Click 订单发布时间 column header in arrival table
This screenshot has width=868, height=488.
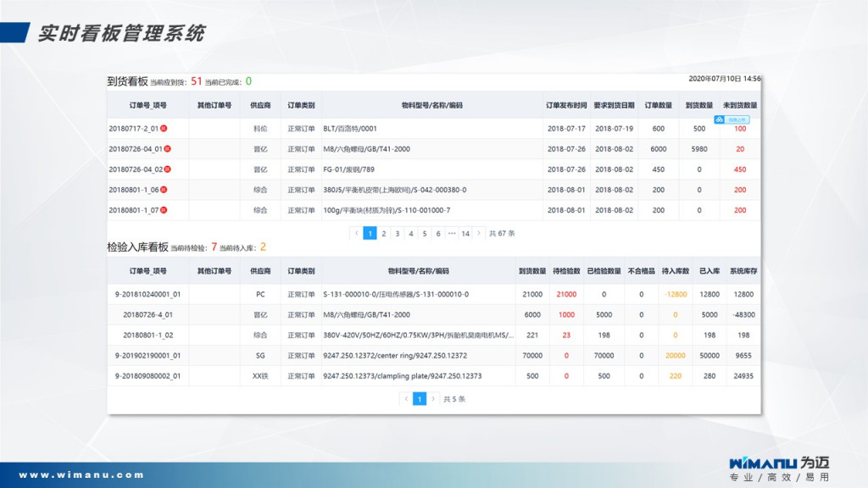pyautogui.click(x=565, y=106)
